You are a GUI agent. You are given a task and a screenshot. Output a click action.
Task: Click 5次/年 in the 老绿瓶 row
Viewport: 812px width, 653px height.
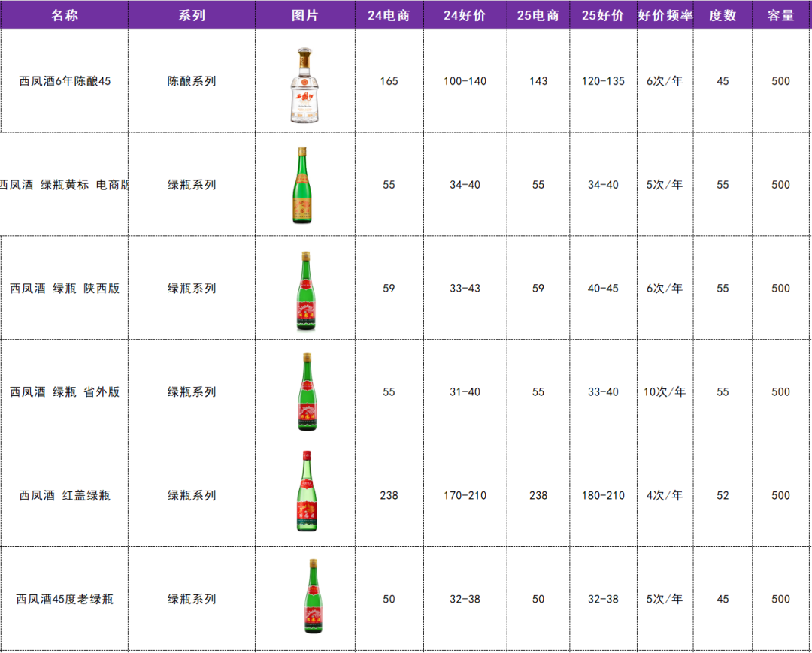tap(665, 599)
